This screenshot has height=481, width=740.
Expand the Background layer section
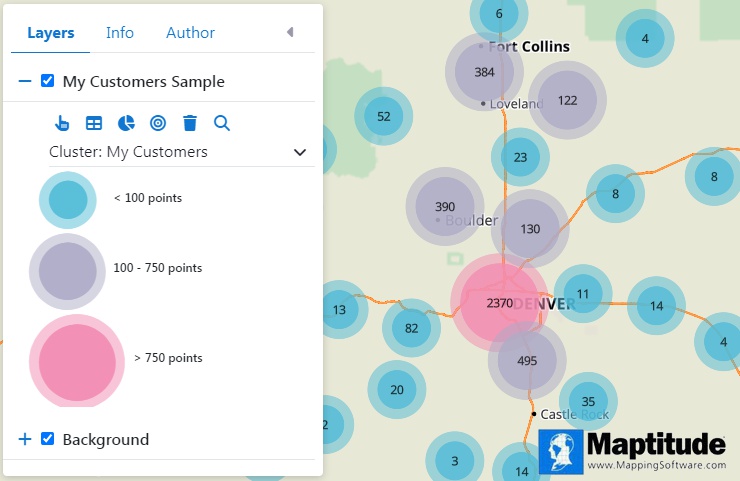pos(25,439)
